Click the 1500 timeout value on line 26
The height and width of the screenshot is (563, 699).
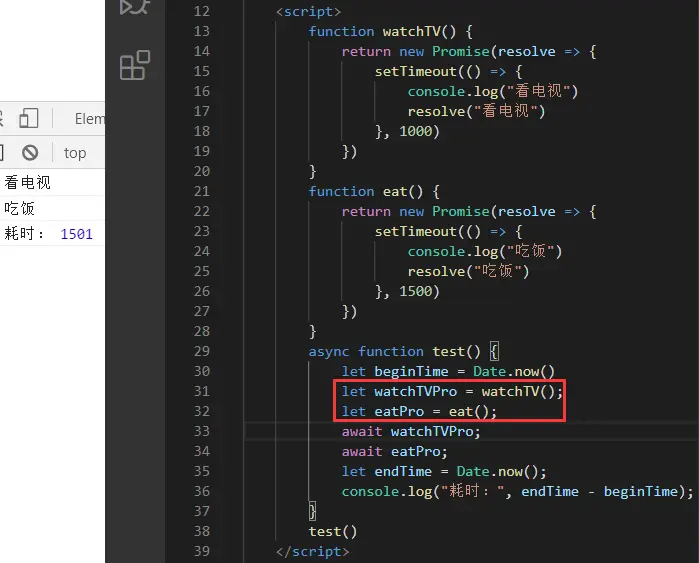(416, 292)
